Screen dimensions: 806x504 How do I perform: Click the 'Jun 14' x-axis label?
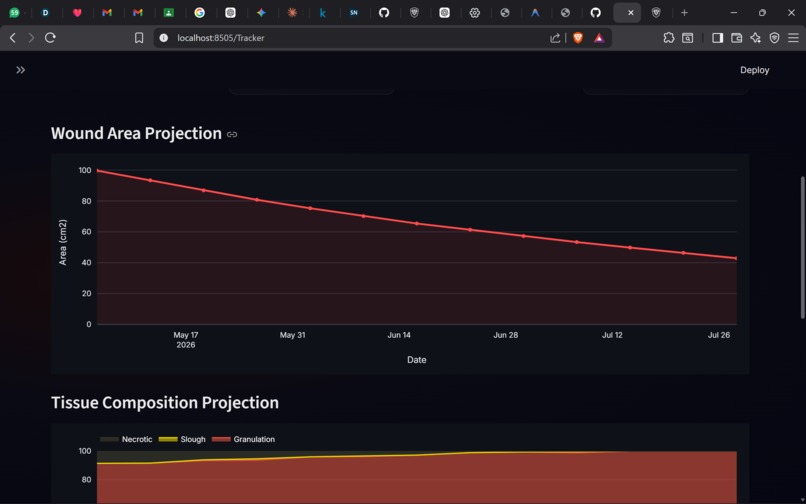pos(399,335)
